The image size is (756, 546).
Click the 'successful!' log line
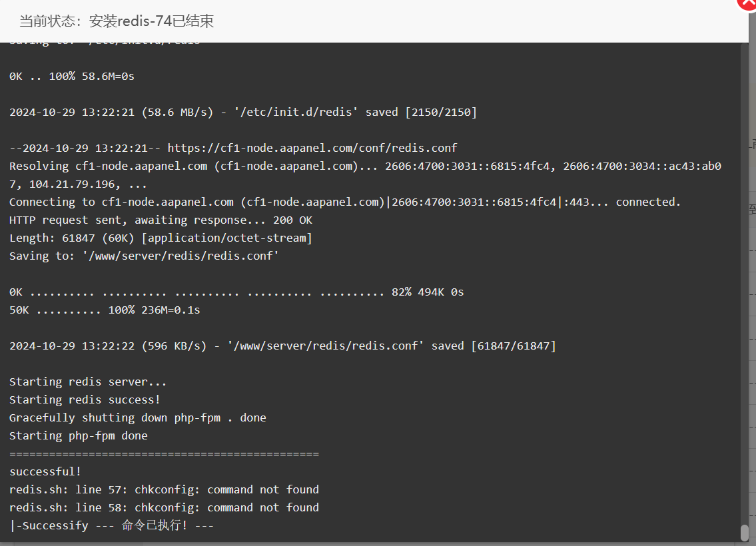(45, 471)
